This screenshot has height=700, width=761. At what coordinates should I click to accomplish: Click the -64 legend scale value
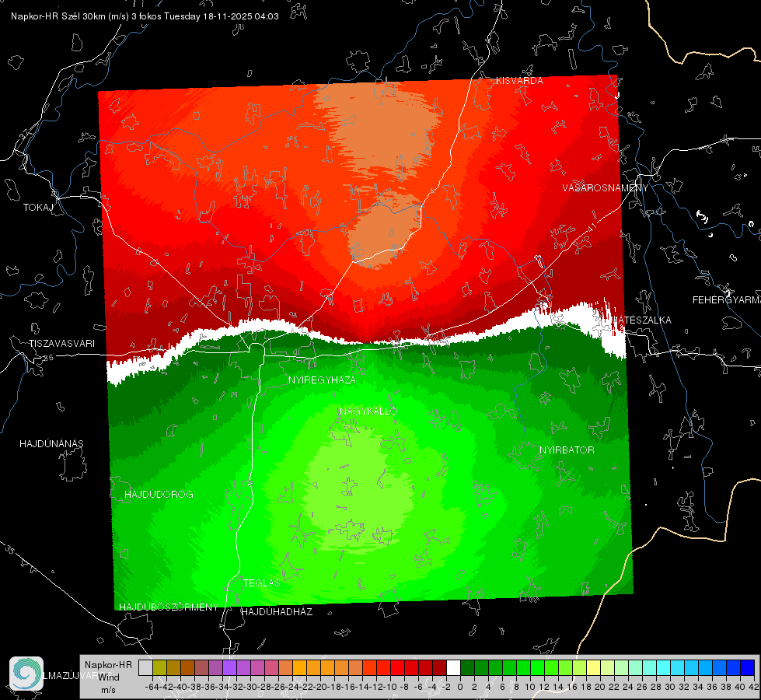[x=152, y=687]
